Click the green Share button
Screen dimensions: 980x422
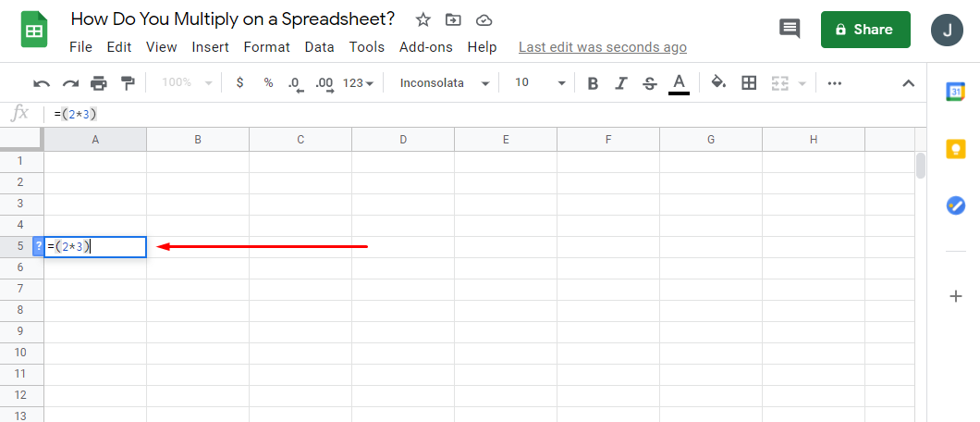pyautogui.click(x=865, y=30)
